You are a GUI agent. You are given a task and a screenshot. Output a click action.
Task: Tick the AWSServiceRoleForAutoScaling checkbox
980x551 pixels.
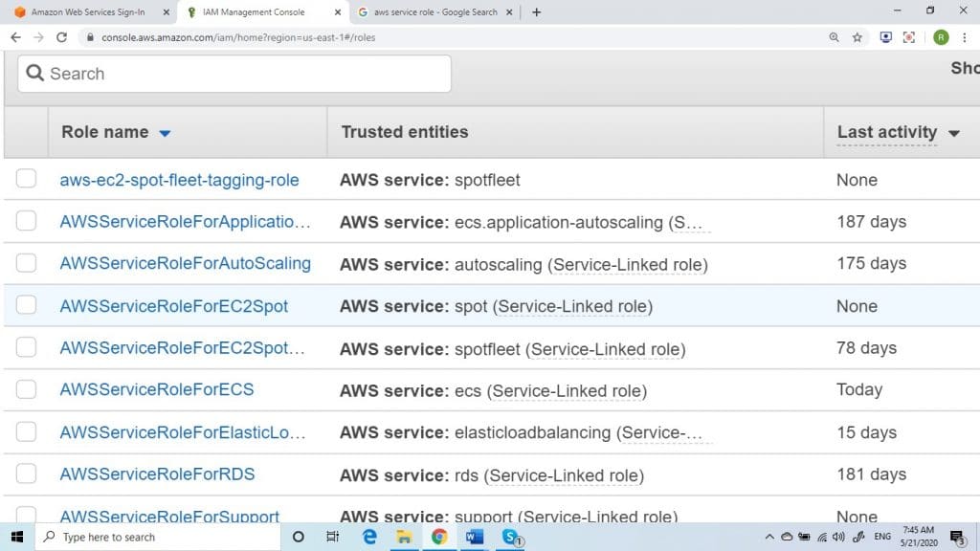26,263
